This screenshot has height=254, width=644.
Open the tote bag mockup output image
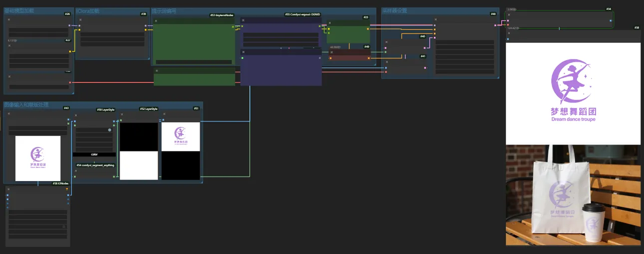click(x=573, y=195)
